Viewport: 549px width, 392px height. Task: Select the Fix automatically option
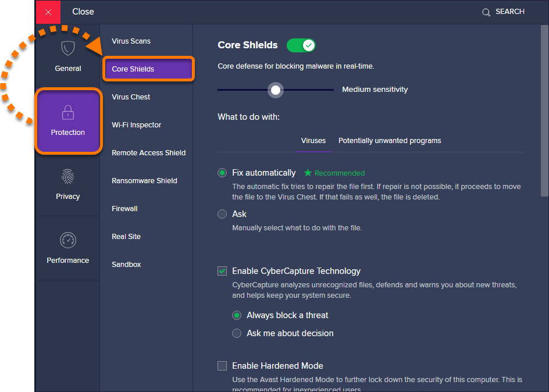coord(222,173)
